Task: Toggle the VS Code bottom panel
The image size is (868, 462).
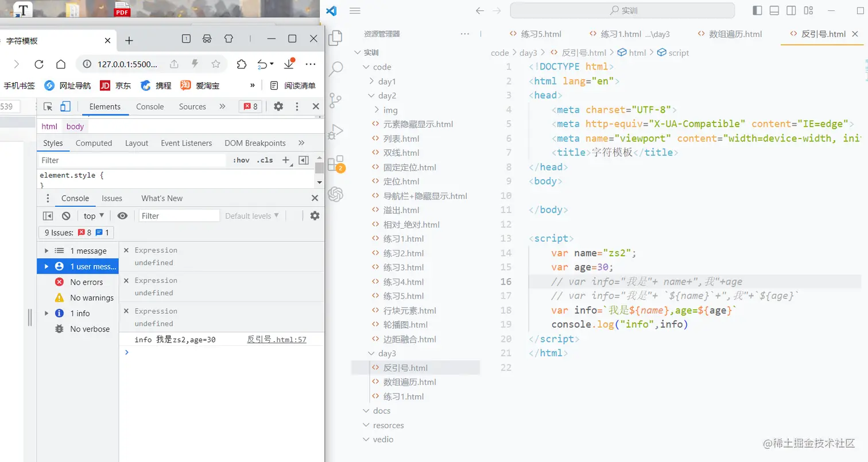Action: [x=774, y=10]
